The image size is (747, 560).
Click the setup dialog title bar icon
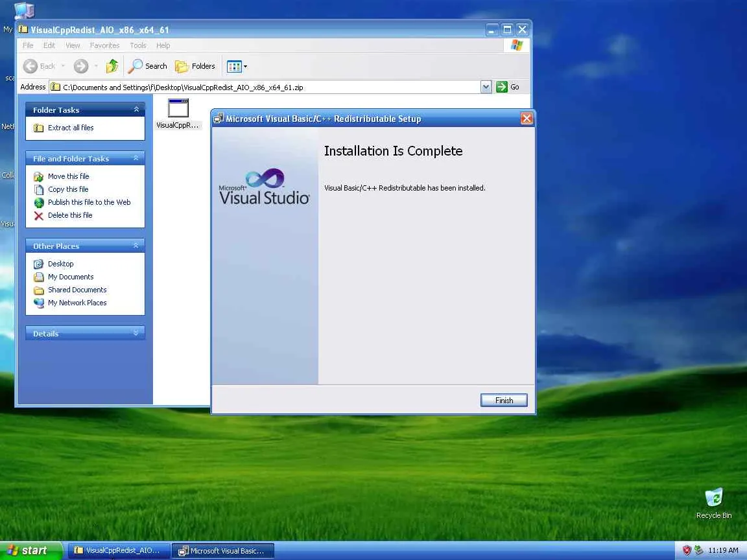coord(219,118)
